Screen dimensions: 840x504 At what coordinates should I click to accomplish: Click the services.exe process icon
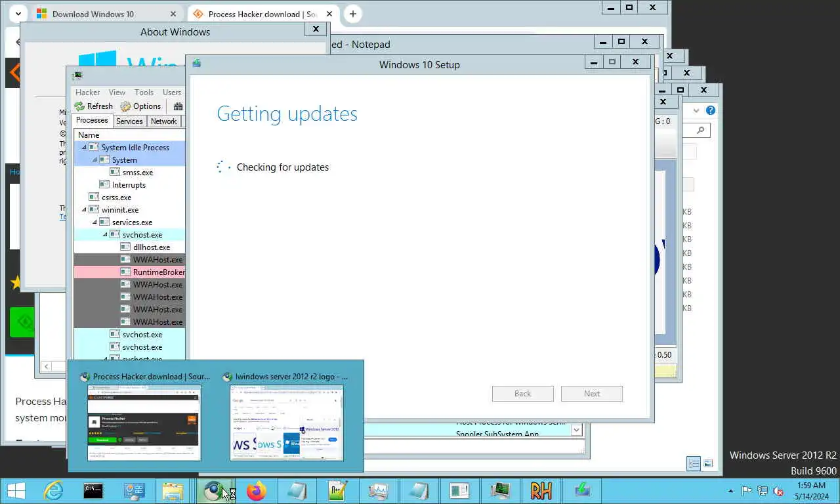104,222
